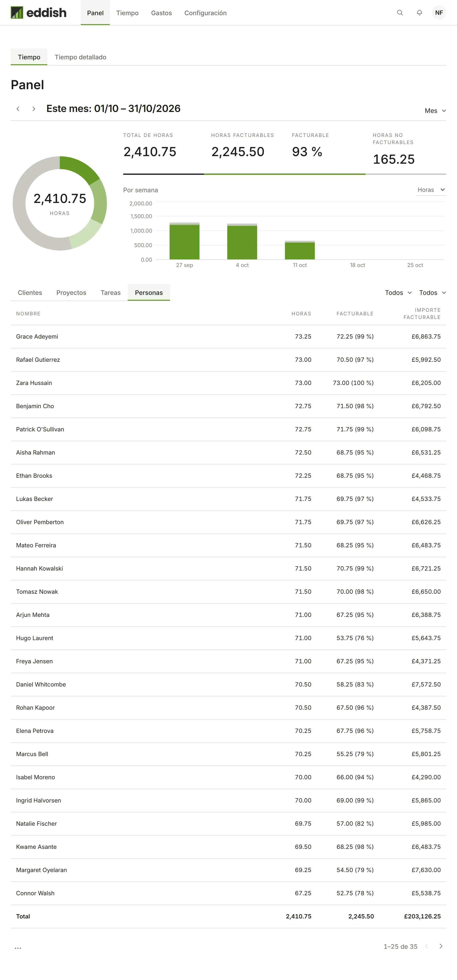The width and height of the screenshot is (457, 980).
Task: Go to next table page arrow
Action: coord(441,946)
